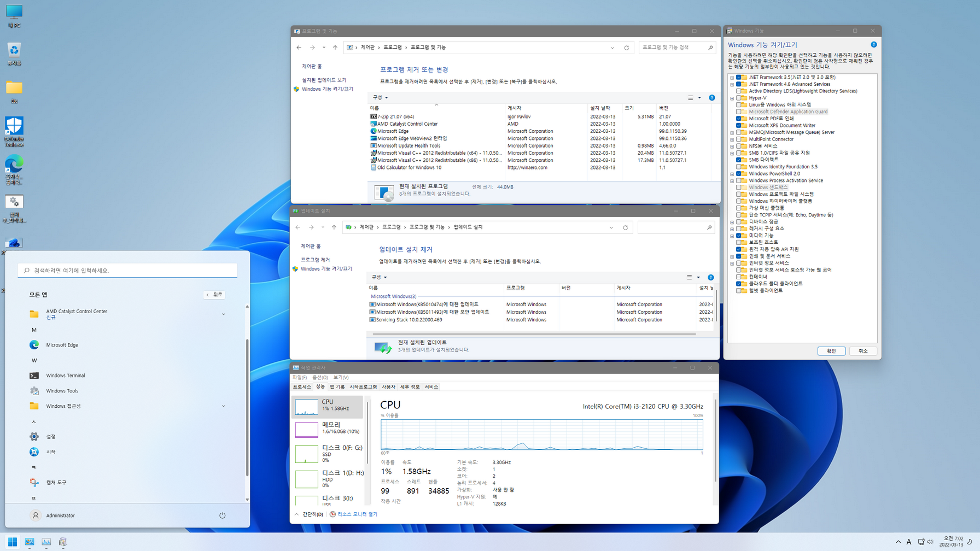The width and height of the screenshot is (980, 551).
Task: Expand .NET Framework 4.8 Advanced Services node
Action: (x=732, y=85)
